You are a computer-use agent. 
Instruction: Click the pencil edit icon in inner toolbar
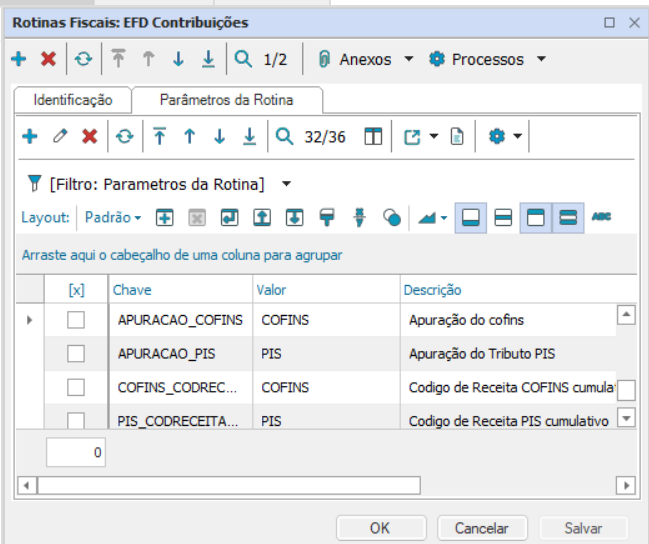coord(60,137)
